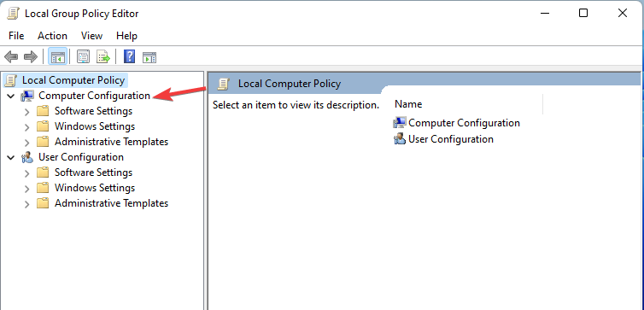Expand Administrative Templates under Computer Configuration
644x310 pixels.
tap(27, 143)
